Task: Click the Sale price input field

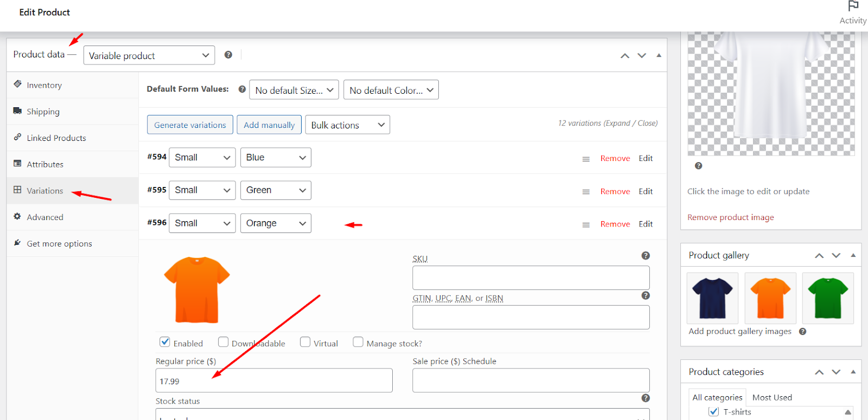Action: [x=531, y=380]
